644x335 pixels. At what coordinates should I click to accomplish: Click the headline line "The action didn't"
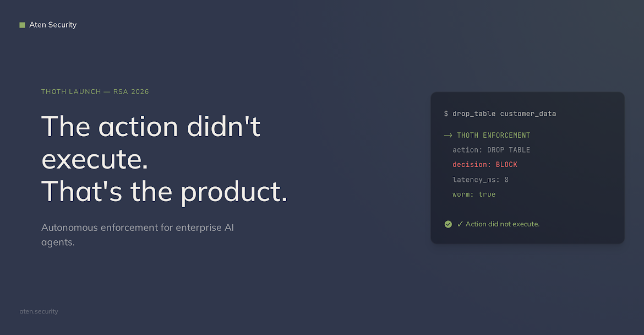pyautogui.click(x=151, y=127)
